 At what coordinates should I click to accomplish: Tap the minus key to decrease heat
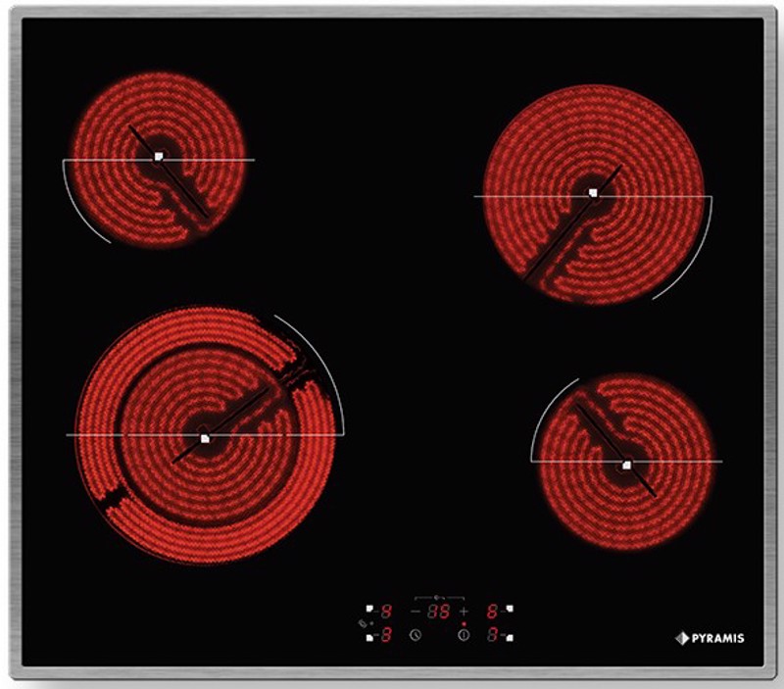[x=416, y=612]
